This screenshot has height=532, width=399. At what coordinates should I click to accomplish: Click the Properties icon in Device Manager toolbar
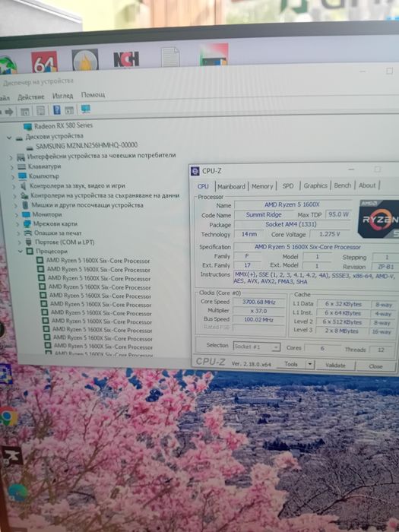tap(41, 110)
